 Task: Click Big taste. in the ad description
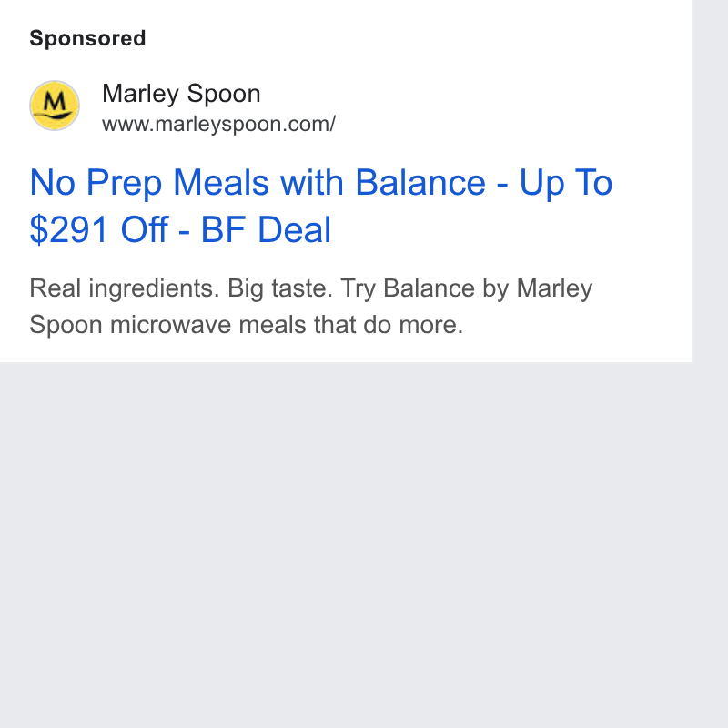[x=280, y=288]
